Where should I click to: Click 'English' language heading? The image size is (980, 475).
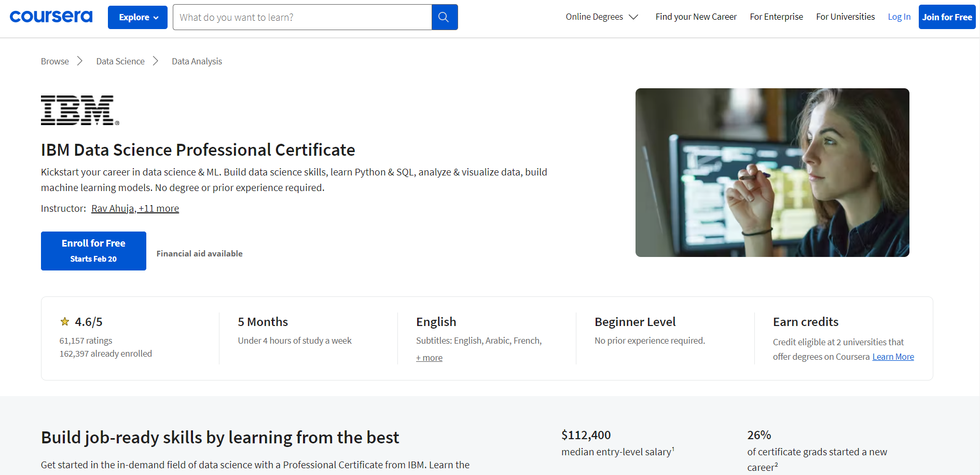[436, 322]
